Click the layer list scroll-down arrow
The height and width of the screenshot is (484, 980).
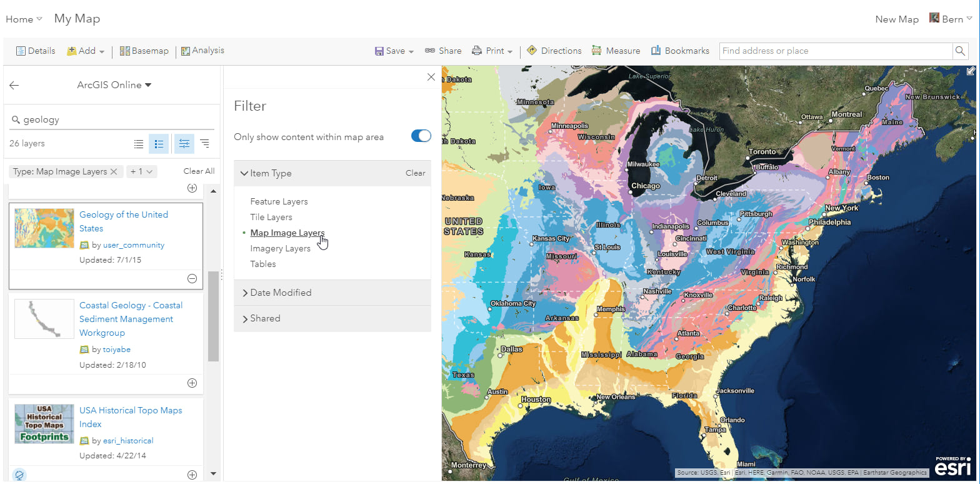213,474
